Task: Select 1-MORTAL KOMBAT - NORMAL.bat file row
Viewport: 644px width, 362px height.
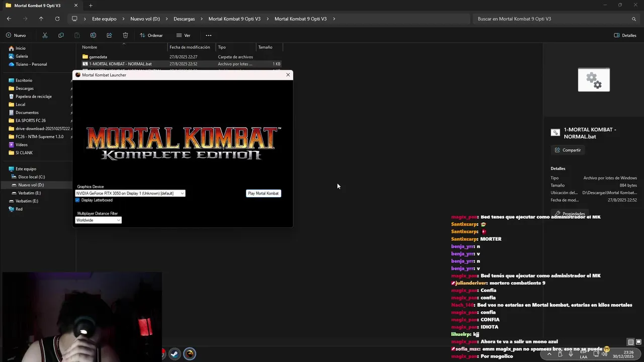Action: click(x=181, y=64)
